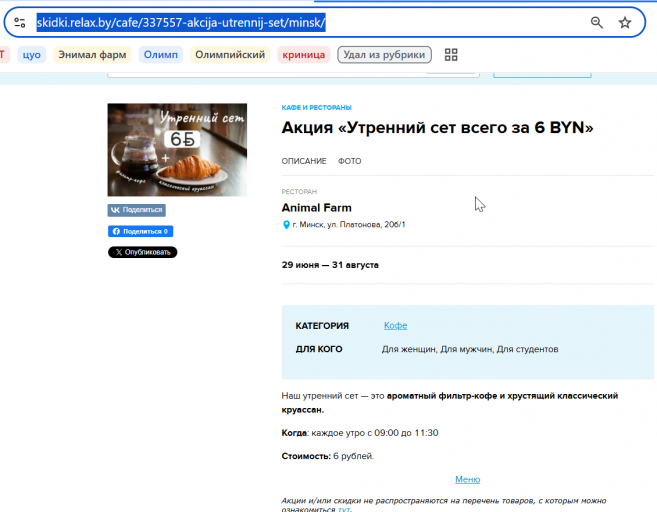The width and height of the screenshot is (657, 512).
Task: Open the Кофе category link
Action: [396, 326]
